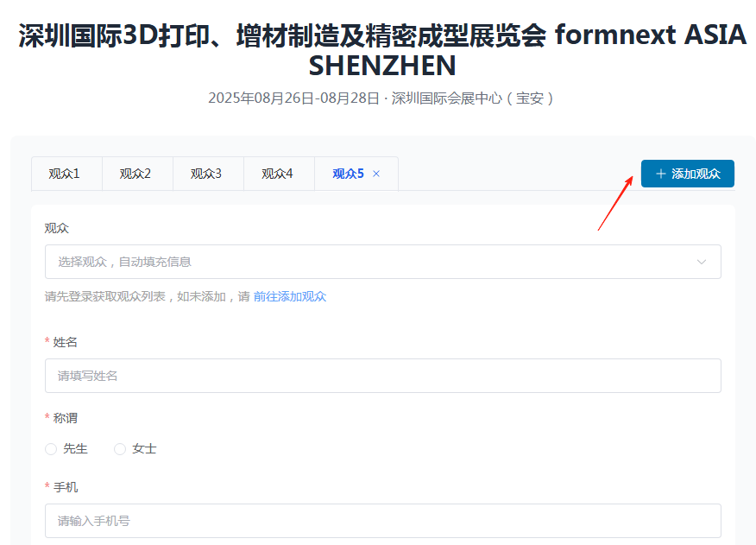Click the exhibition title heading text

[x=383, y=50]
